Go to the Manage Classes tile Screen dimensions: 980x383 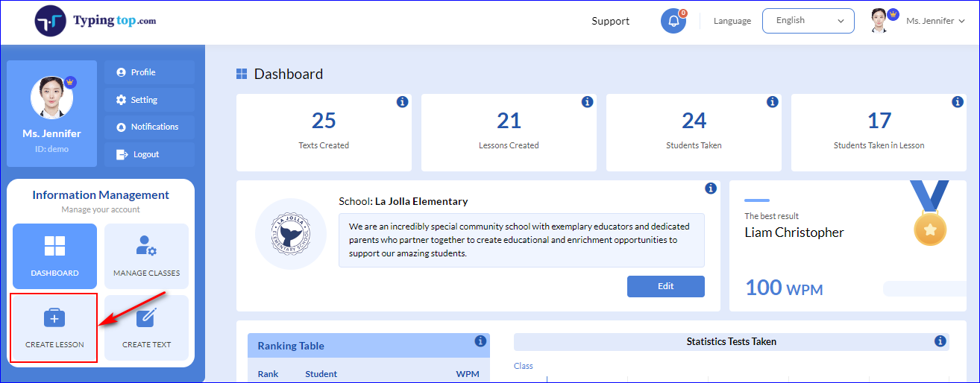(146, 256)
